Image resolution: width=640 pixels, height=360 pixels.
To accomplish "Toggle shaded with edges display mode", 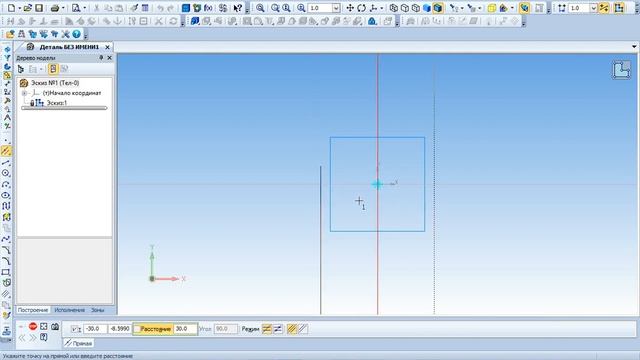I will [x=438, y=8].
